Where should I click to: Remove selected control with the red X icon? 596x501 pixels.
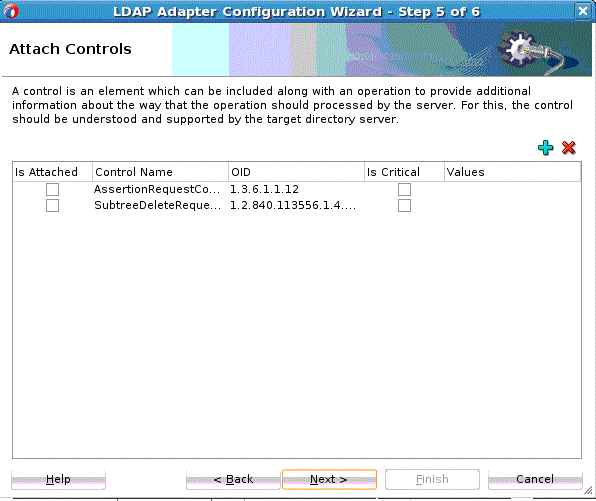click(569, 148)
